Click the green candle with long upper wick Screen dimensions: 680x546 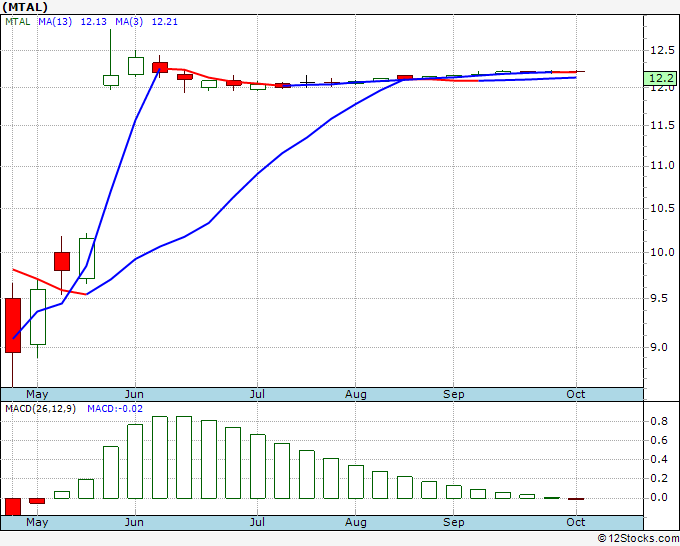(111, 80)
